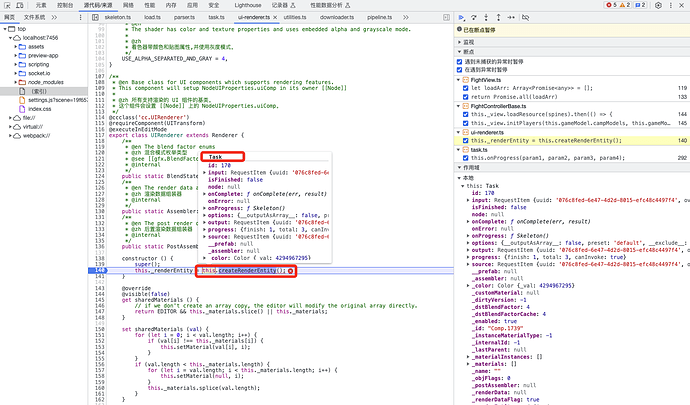Step out of current function
690x405 pixels.
(x=498, y=18)
